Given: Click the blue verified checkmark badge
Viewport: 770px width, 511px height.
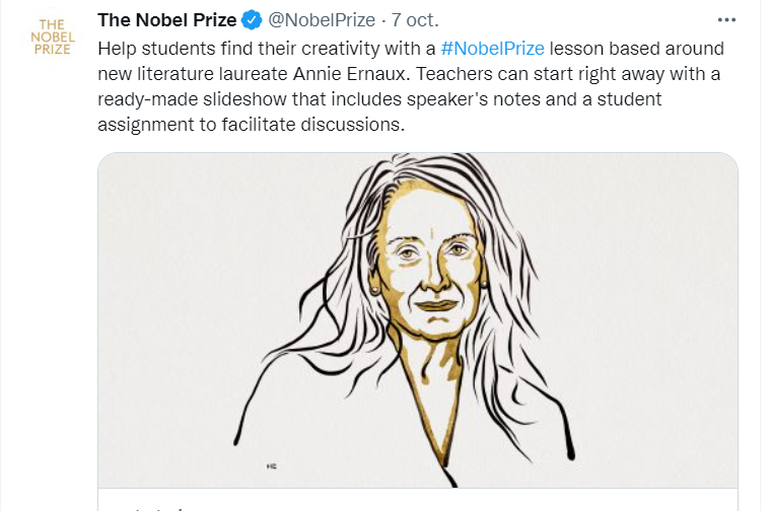Looking at the screenshot, I should coord(252,20).
